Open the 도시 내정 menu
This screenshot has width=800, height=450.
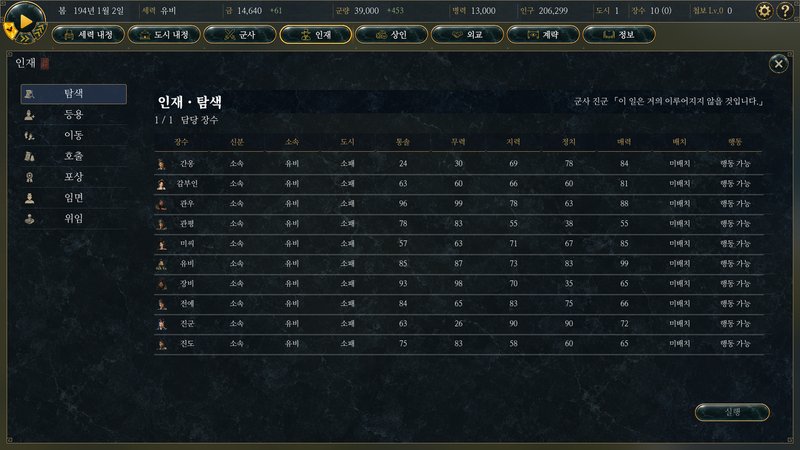[164, 35]
